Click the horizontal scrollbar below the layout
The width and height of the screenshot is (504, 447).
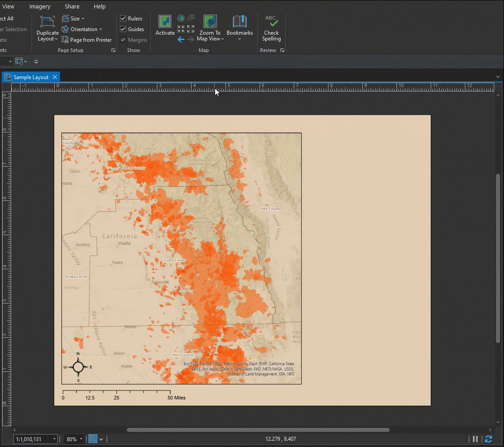pyautogui.click(x=258, y=430)
